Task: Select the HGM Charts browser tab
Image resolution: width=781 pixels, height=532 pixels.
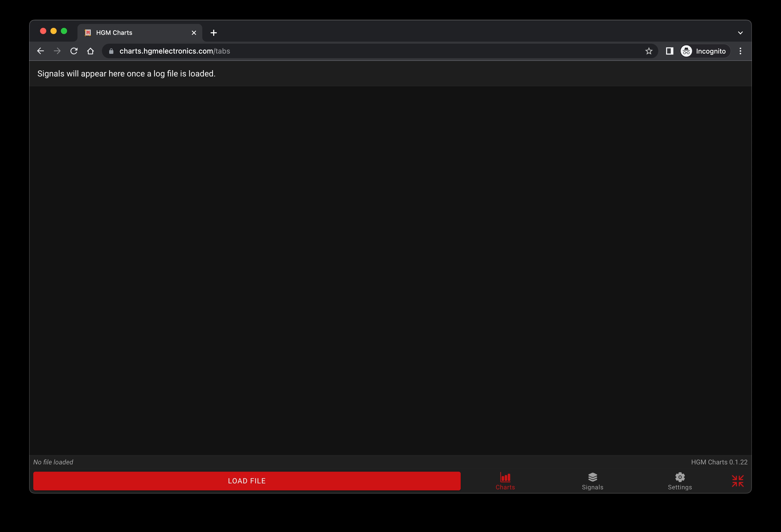Action: [x=140, y=33]
